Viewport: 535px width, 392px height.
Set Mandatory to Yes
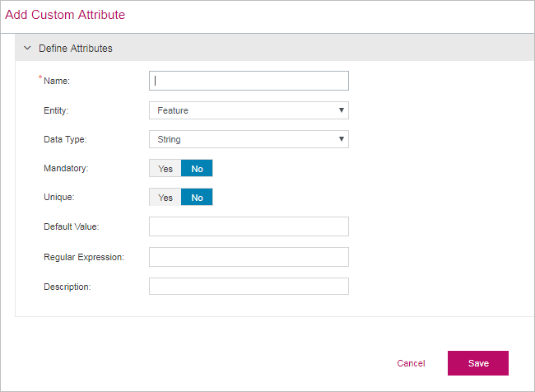pos(165,168)
